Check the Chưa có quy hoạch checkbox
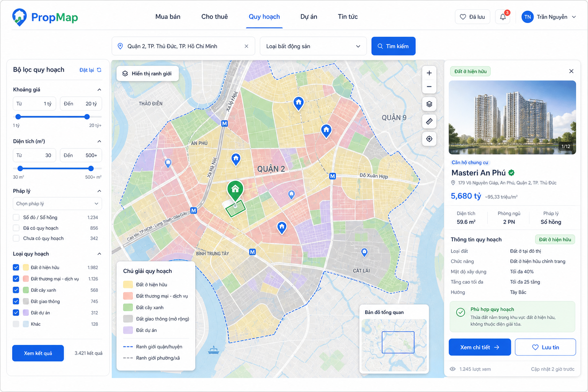Image resolution: width=588 pixels, height=392 pixels. (16, 238)
